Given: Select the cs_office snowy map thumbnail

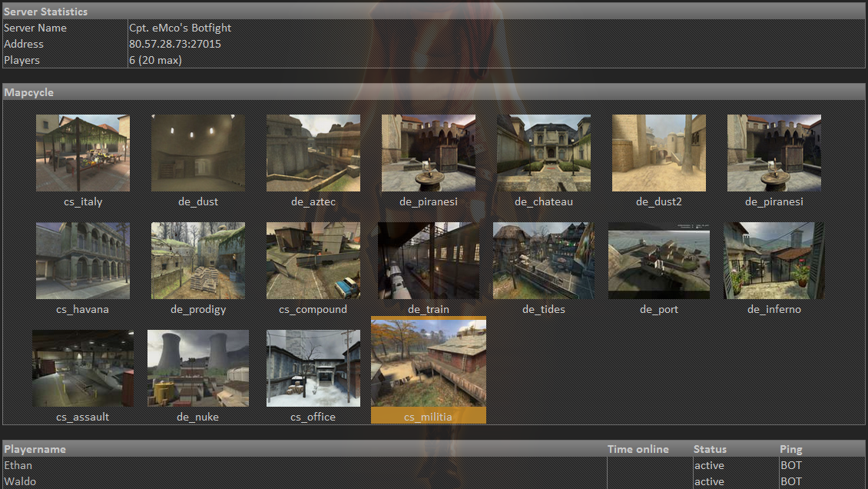Looking at the screenshot, I should (x=313, y=368).
